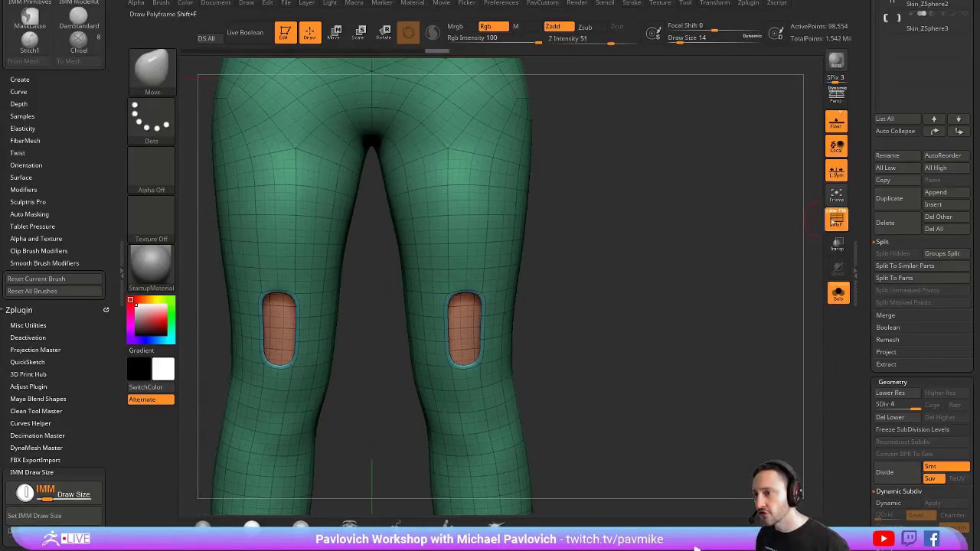Click the Gizmo 3D sphere icon
Image resolution: width=980 pixels, height=551 pixels.
pos(408,33)
